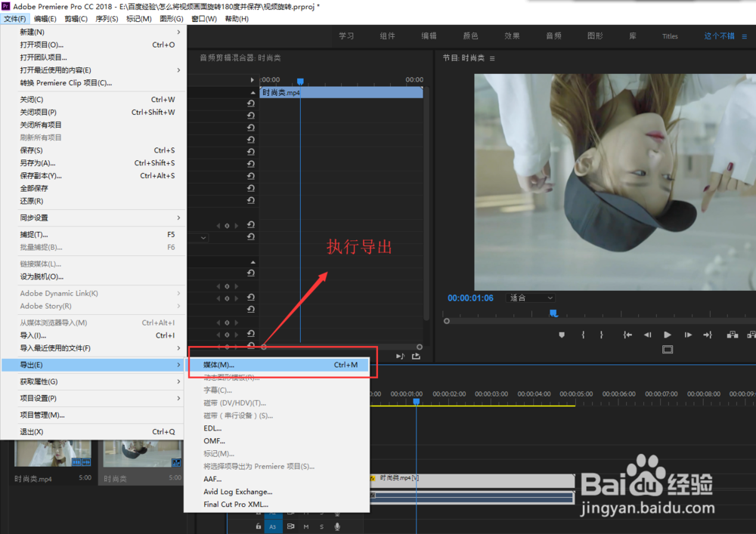
Task: Collapse effect controls top disclosure triangle
Action: click(x=253, y=92)
